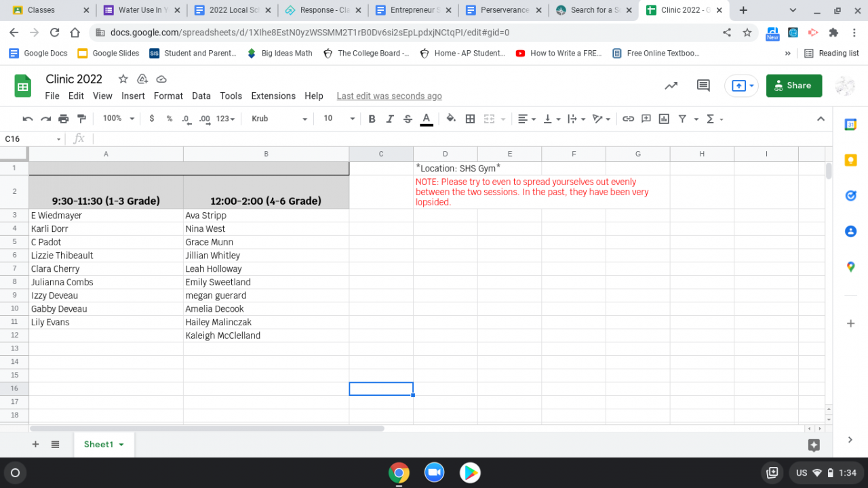Screen dimensions: 868x488
Task: Check the cloud document status icon
Action: click(x=161, y=79)
